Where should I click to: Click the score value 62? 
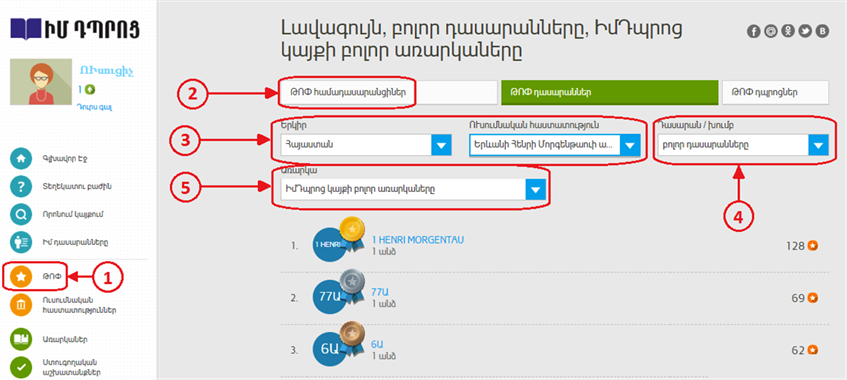click(798, 351)
